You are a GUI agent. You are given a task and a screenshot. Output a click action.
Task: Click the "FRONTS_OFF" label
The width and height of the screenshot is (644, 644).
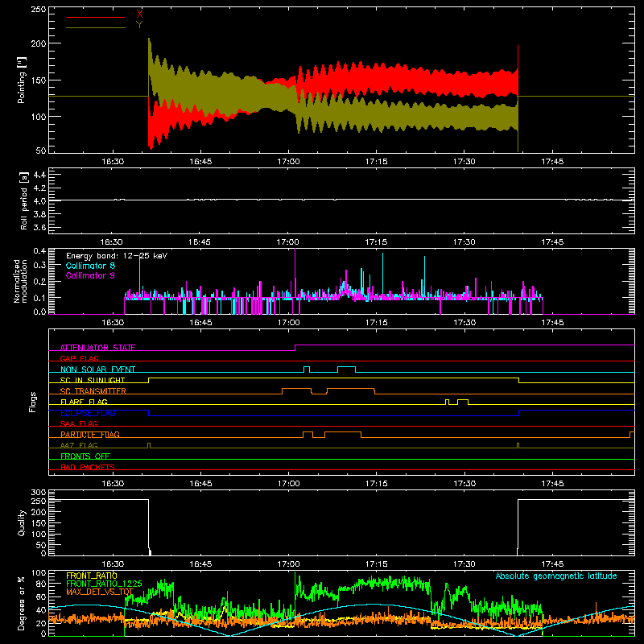coord(85,456)
